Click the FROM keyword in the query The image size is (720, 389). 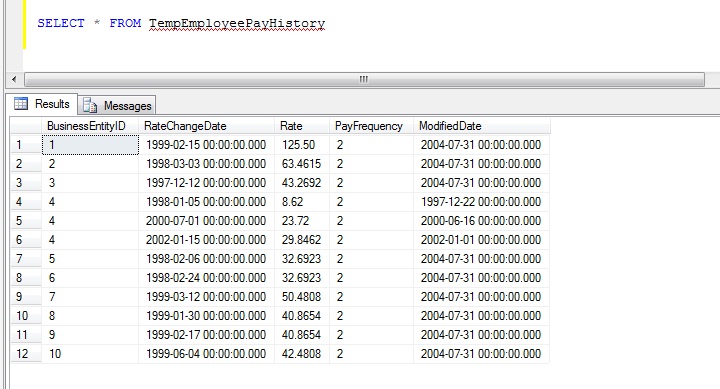(125, 23)
